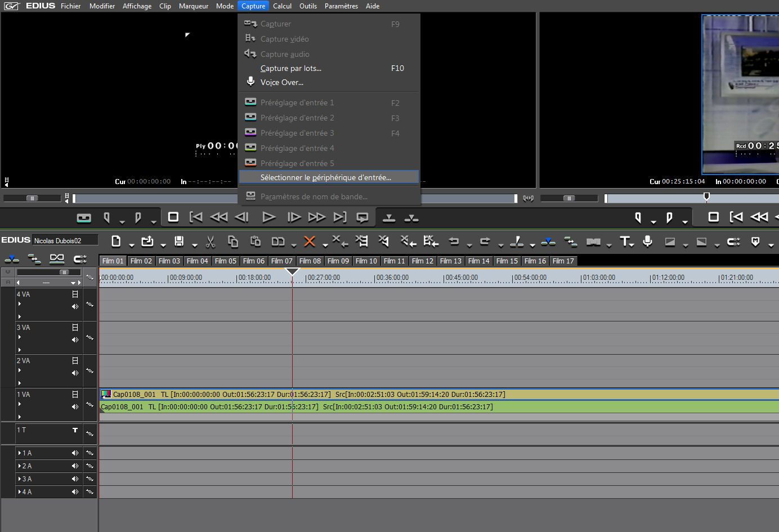Click the Create Title T icon
Viewport: 779px width, 532px height.
(x=626, y=242)
